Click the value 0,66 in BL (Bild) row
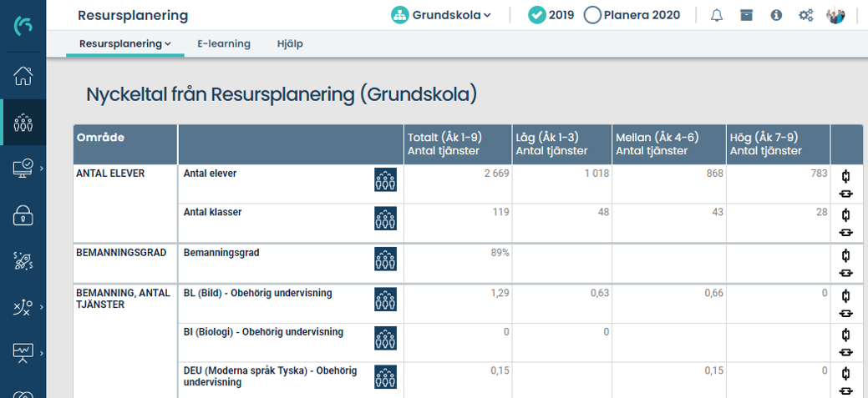 click(714, 293)
